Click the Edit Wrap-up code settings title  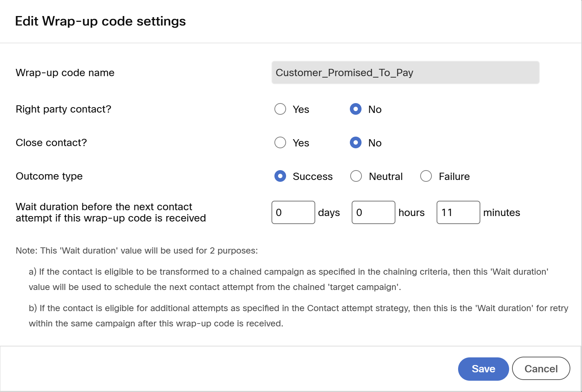click(101, 21)
